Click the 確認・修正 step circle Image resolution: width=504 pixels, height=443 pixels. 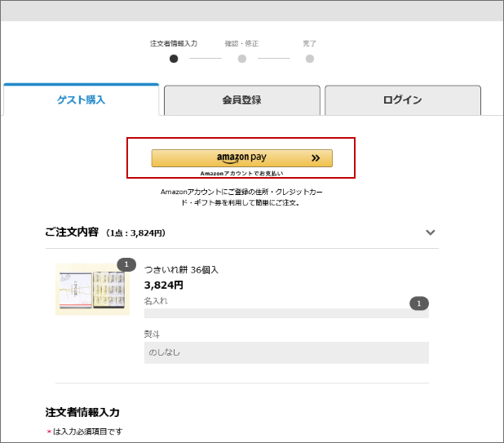coord(241,59)
